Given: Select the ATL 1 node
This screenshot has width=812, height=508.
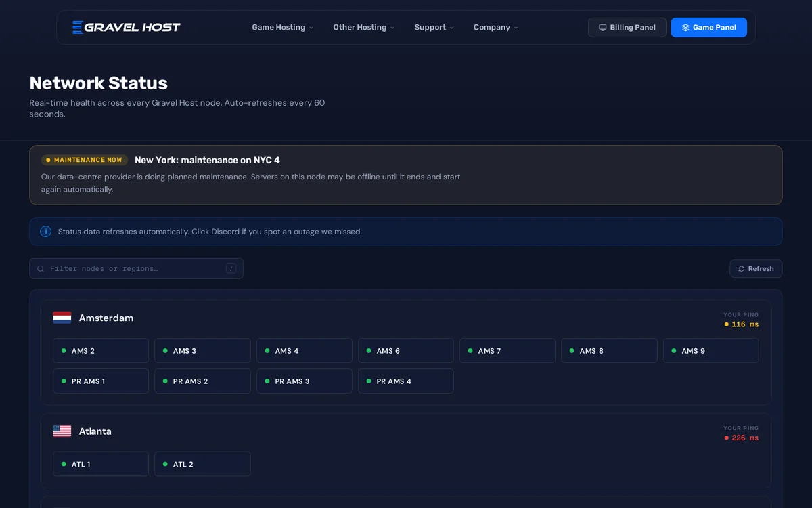Looking at the screenshot, I should 101,464.
